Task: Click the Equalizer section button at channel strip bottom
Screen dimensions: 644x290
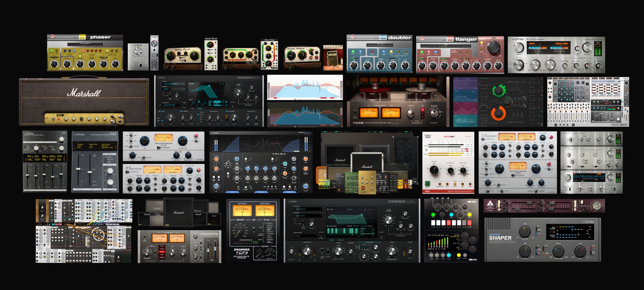Action: (261, 192)
